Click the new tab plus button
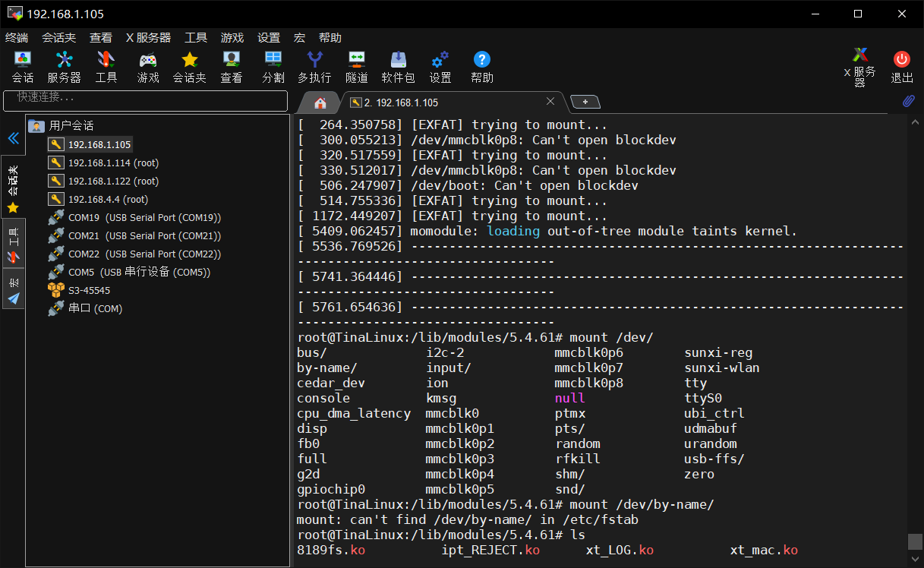 coord(585,102)
